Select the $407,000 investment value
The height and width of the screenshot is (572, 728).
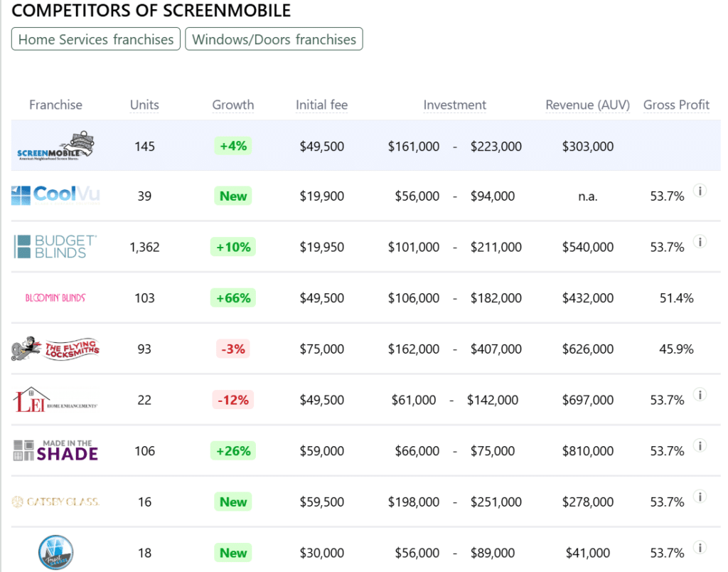(x=496, y=349)
